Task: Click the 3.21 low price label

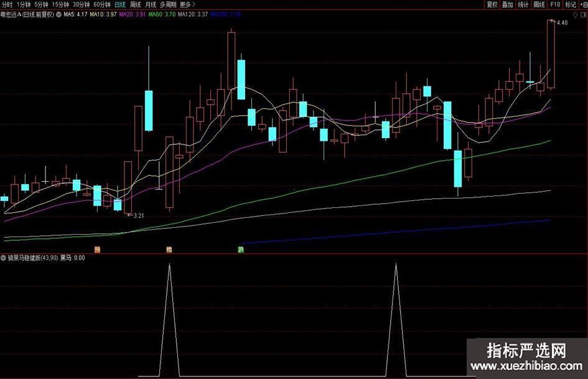Action: point(138,215)
